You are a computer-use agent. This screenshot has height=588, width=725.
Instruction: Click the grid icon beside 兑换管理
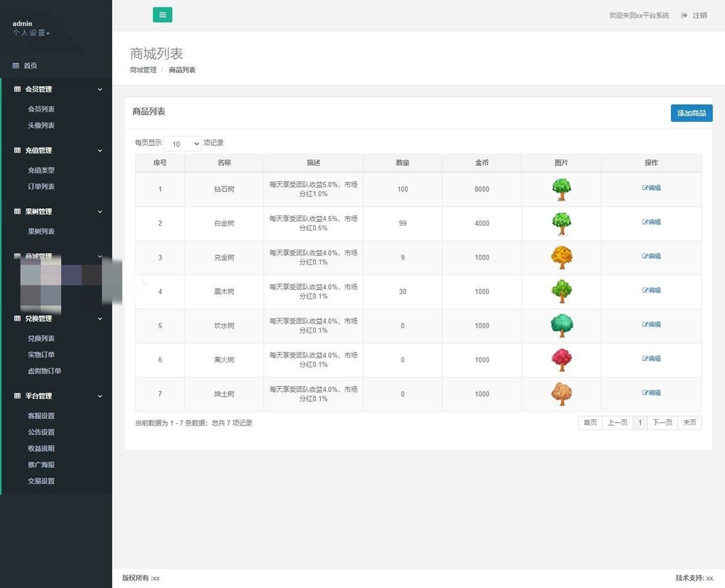click(17, 319)
